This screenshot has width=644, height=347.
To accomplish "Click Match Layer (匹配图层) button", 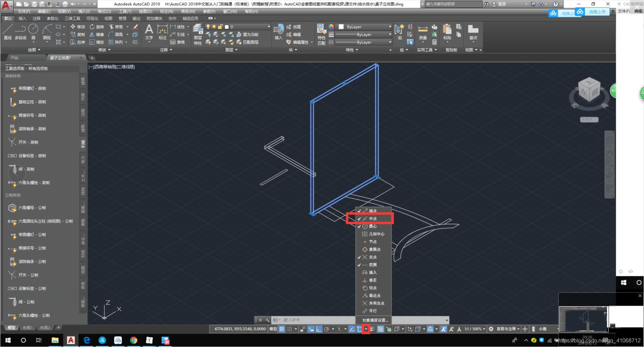I will click(247, 42).
